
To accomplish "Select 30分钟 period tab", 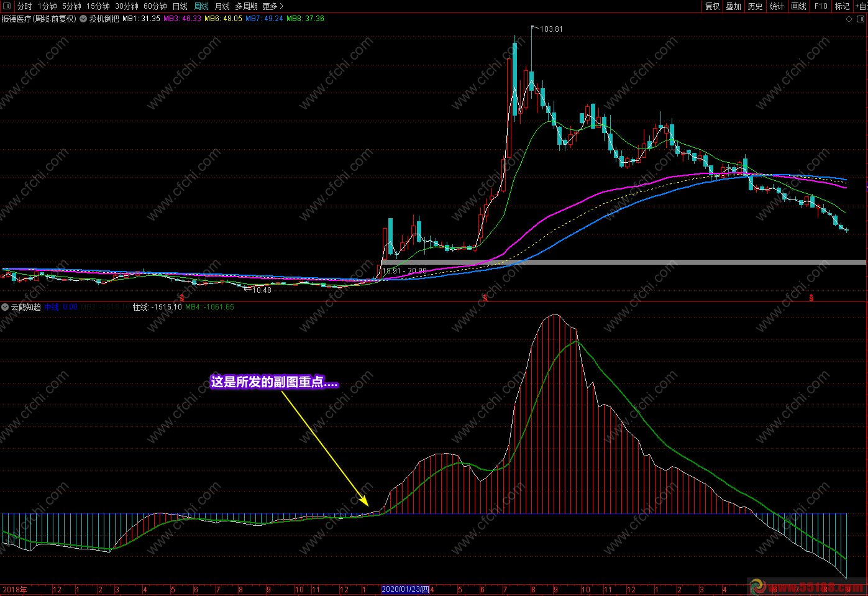I will (127, 6).
